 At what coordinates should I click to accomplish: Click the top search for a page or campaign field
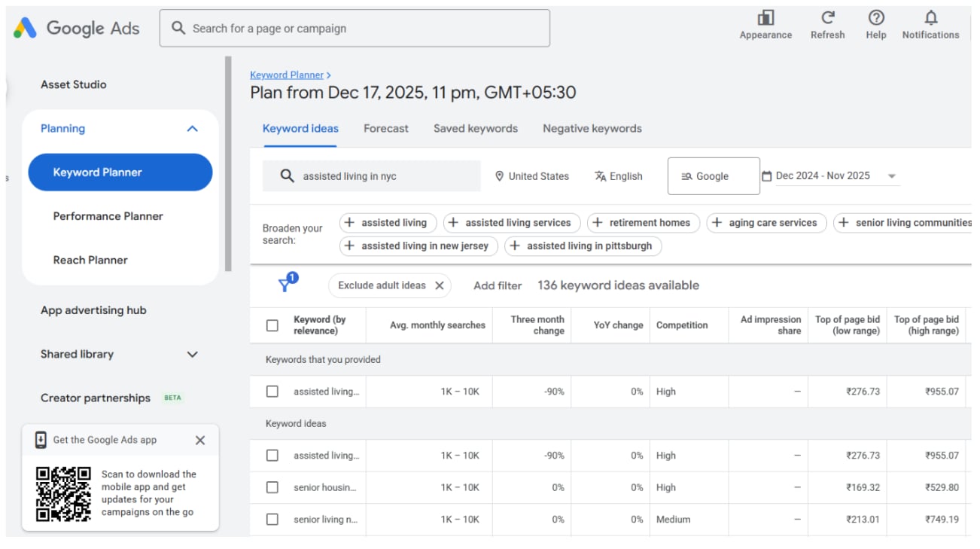[x=355, y=28]
